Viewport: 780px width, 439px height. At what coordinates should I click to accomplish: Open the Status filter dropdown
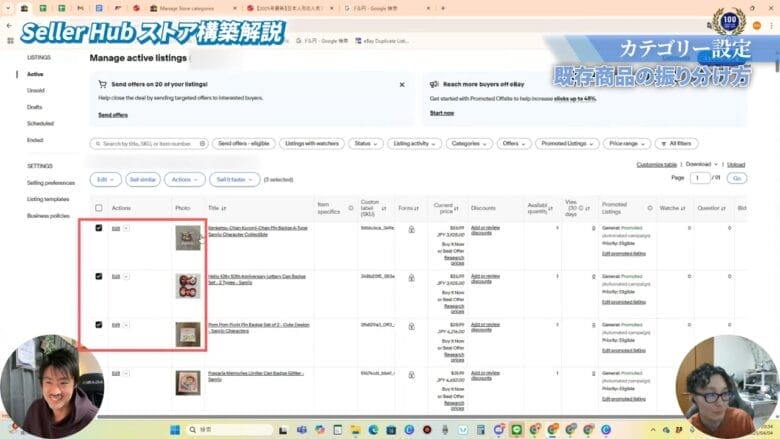[366, 144]
